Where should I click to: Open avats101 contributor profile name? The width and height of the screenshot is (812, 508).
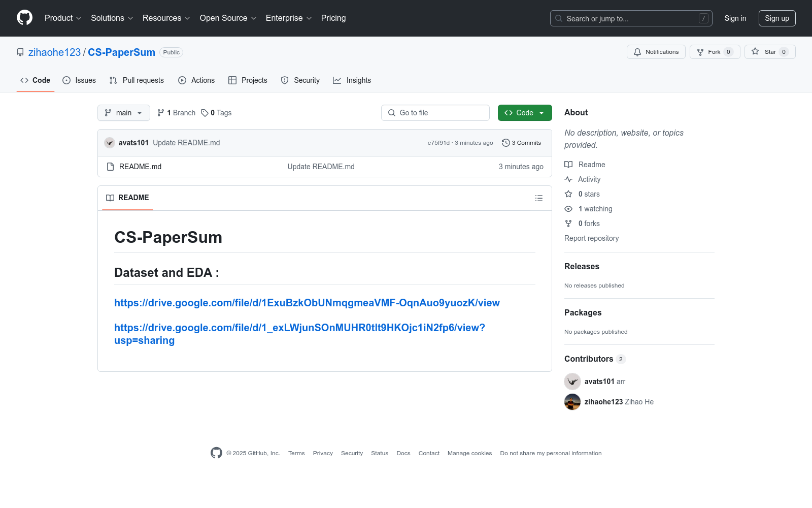(599, 382)
